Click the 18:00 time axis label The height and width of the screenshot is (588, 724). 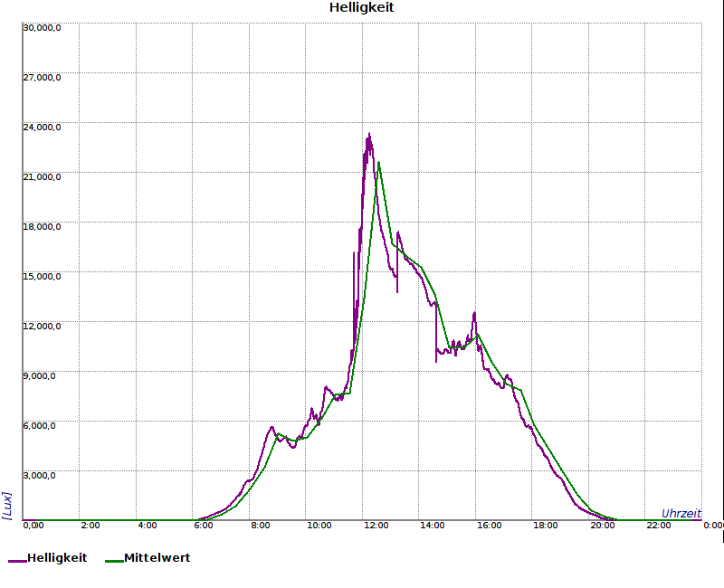pyautogui.click(x=546, y=526)
